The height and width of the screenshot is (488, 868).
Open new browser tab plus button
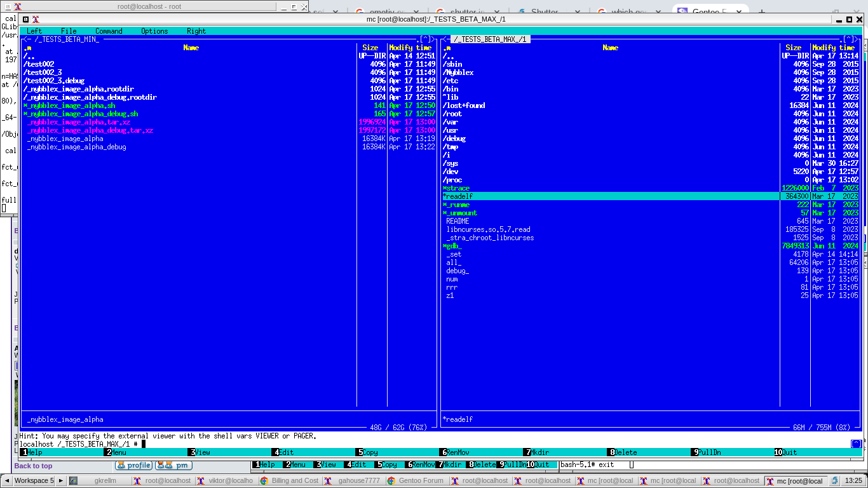pyautogui.click(x=762, y=11)
